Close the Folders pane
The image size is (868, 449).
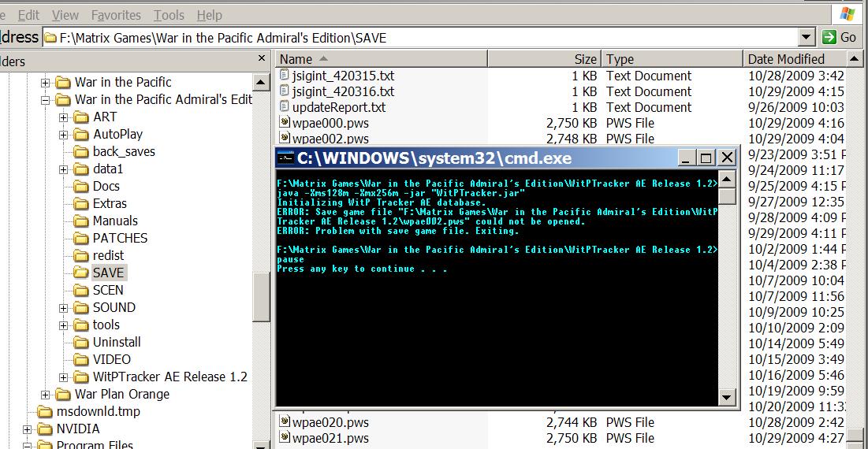[262, 58]
